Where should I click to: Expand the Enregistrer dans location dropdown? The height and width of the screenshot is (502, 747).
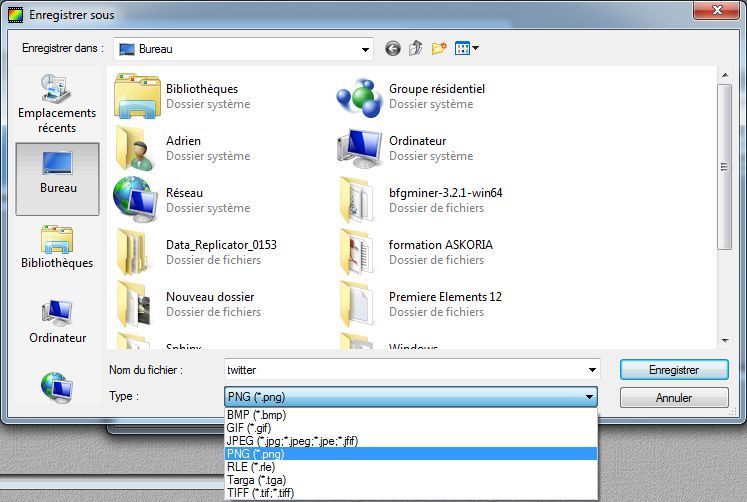365,48
